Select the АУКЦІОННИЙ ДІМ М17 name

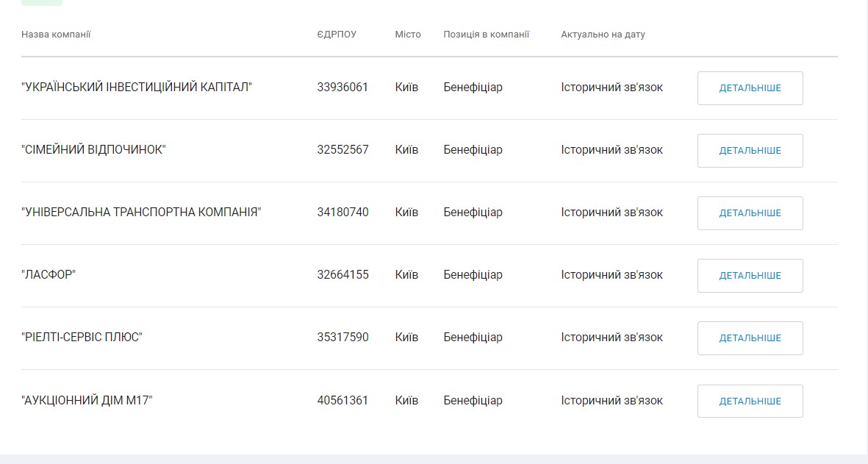tap(87, 401)
